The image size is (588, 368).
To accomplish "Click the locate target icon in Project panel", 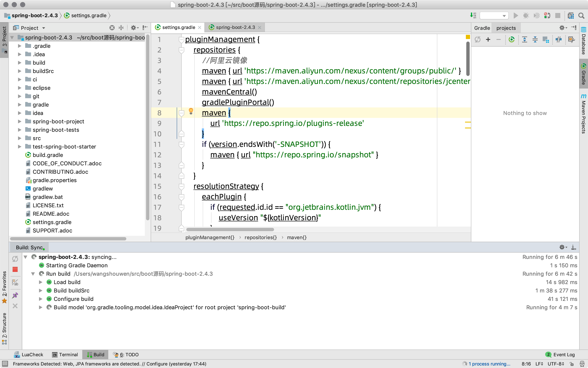I will coord(112,28).
